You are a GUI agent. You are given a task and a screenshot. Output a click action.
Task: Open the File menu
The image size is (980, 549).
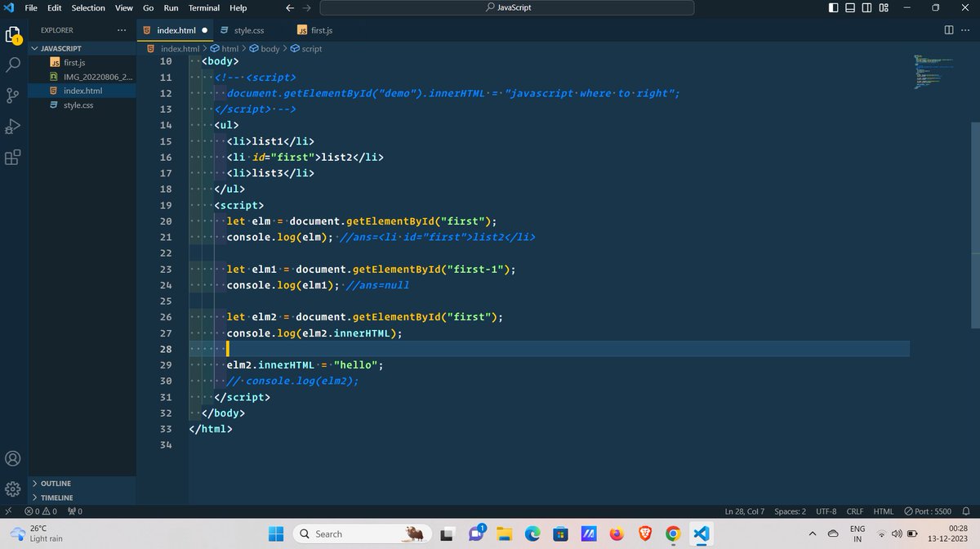pos(31,8)
